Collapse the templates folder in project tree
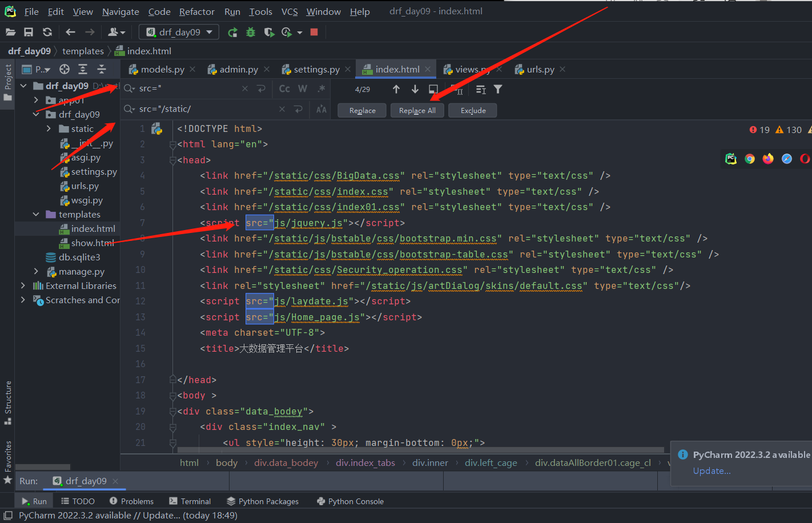 pyautogui.click(x=36, y=214)
